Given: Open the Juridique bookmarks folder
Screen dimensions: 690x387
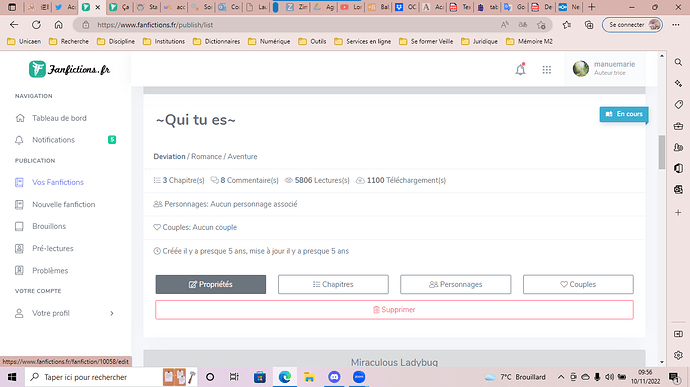Looking at the screenshot, I should [479, 41].
